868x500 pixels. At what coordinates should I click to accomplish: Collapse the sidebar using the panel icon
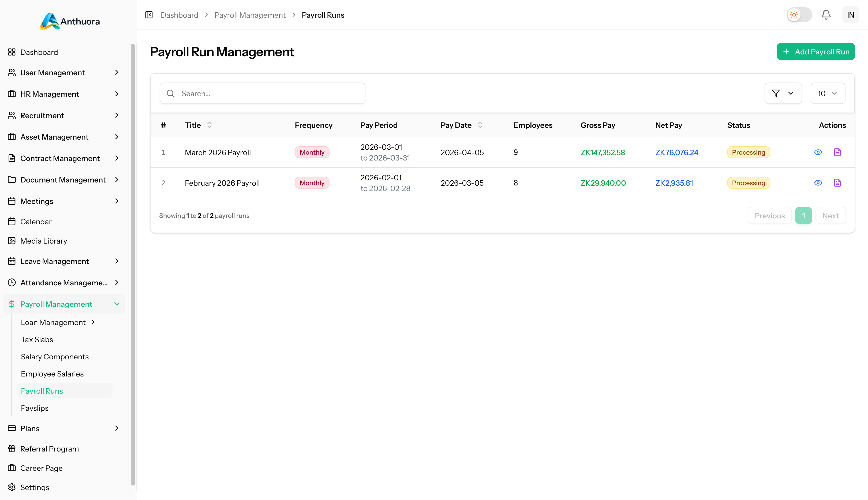tap(149, 15)
